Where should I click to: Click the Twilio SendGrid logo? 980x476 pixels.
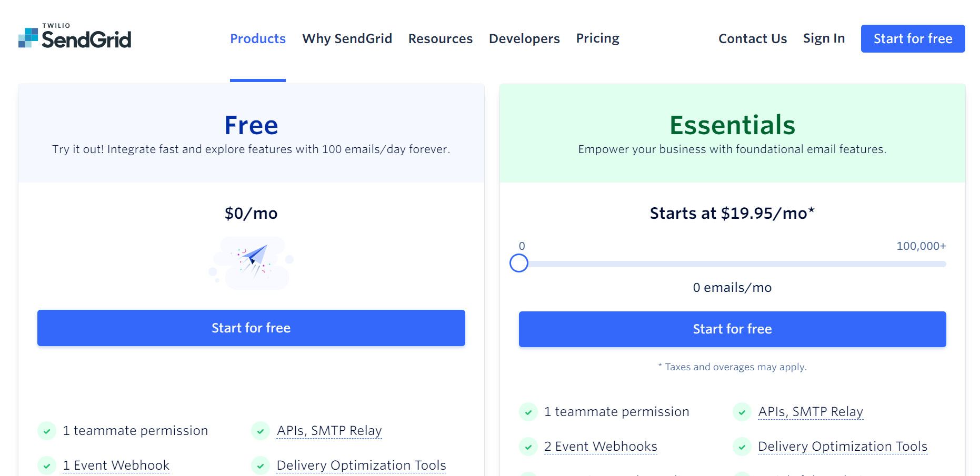click(75, 37)
